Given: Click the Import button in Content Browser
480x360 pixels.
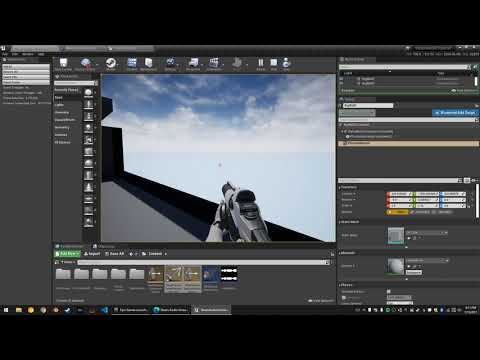Looking at the screenshot, I should [x=92, y=254].
